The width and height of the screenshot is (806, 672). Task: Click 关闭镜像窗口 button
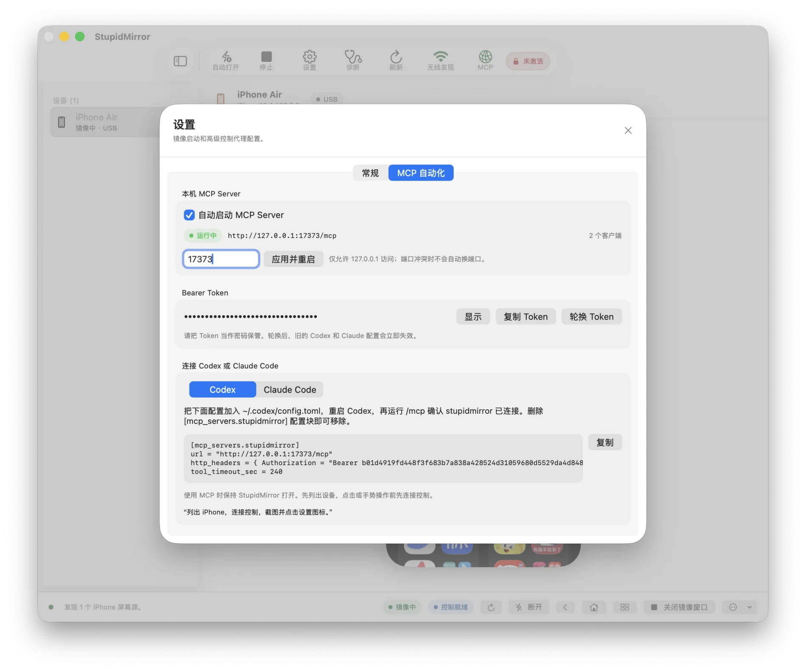679,607
